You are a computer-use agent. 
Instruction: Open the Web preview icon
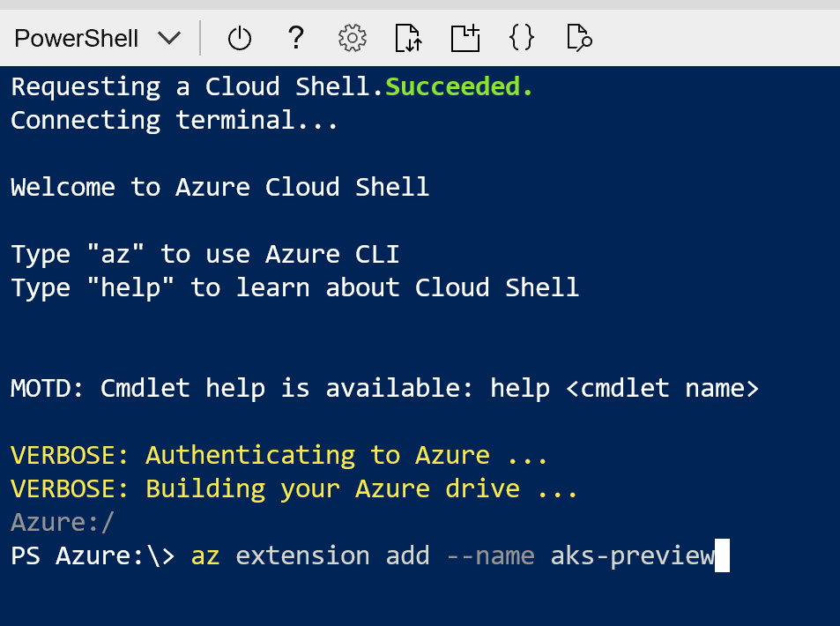pyautogui.click(x=578, y=37)
